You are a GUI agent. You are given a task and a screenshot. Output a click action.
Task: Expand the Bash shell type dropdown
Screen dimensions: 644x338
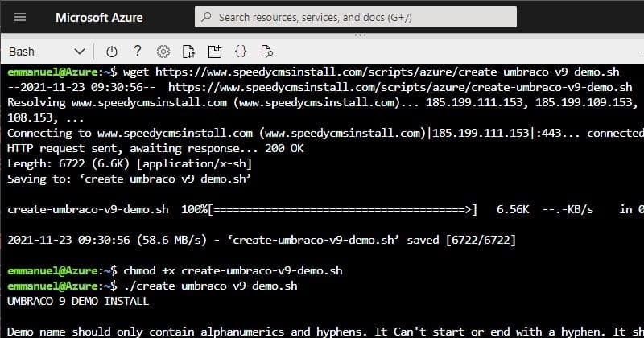(x=79, y=52)
